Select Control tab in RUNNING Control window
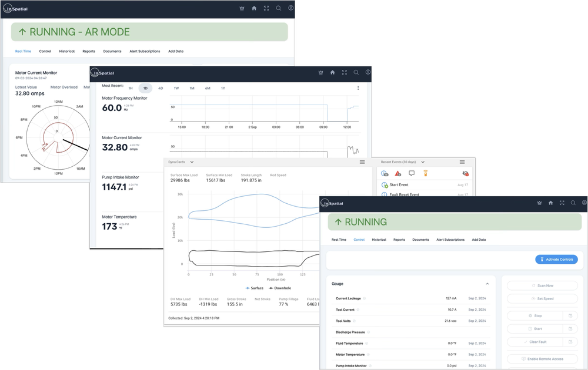588x370 pixels. (x=359, y=240)
